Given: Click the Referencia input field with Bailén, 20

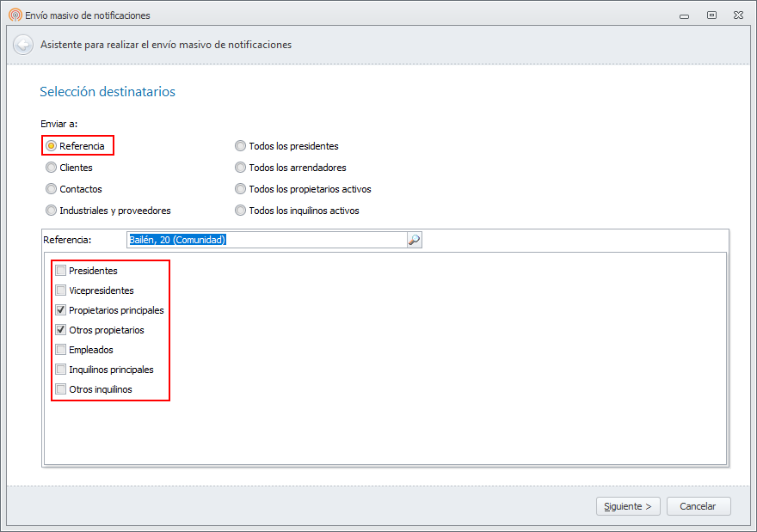Looking at the screenshot, I should click(x=267, y=240).
